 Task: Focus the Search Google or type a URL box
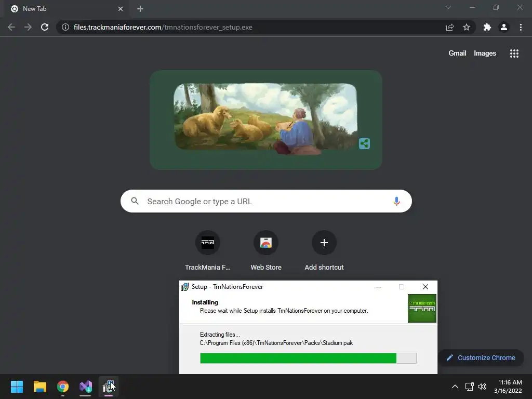tap(266, 201)
